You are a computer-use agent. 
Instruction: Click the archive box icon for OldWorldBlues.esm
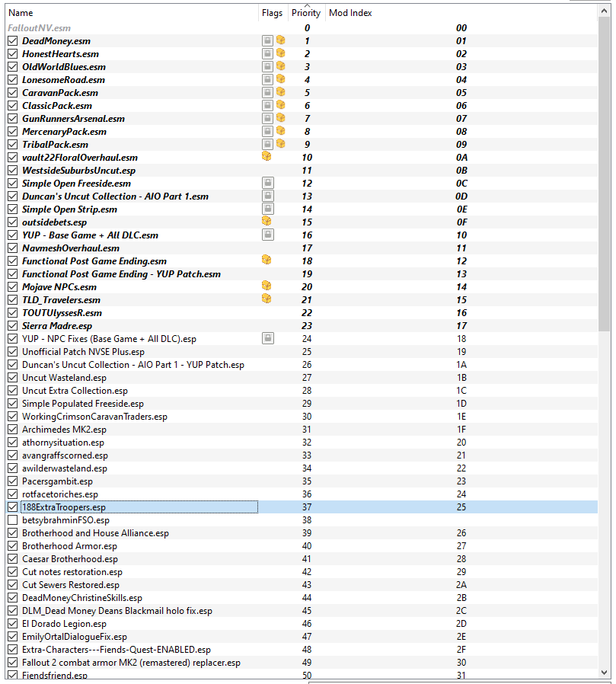point(281,66)
